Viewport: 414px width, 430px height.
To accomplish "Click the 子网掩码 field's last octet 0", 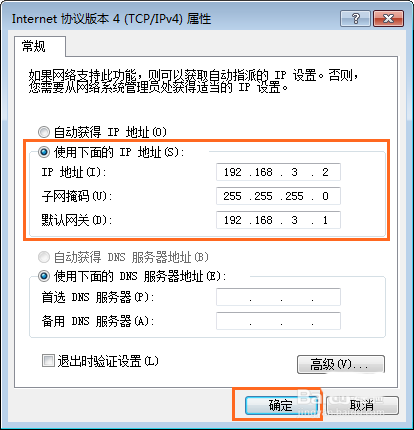I will 325,196.
